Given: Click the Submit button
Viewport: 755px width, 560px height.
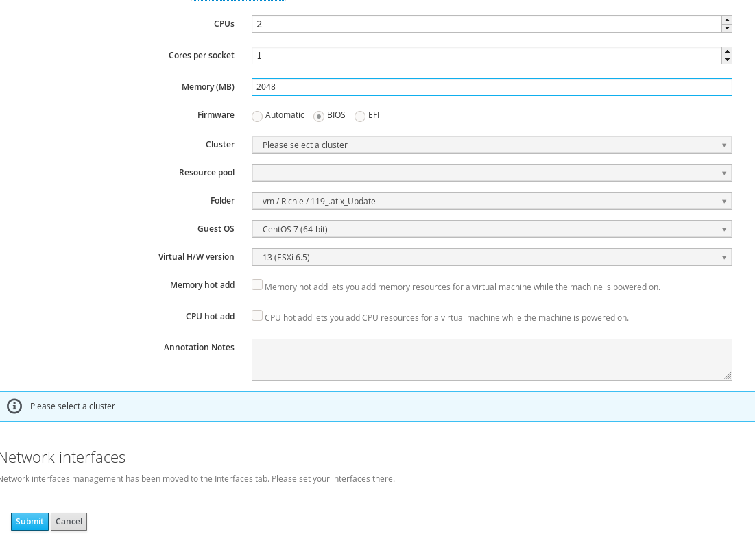Looking at the screenshot, I should click(30, 522).
